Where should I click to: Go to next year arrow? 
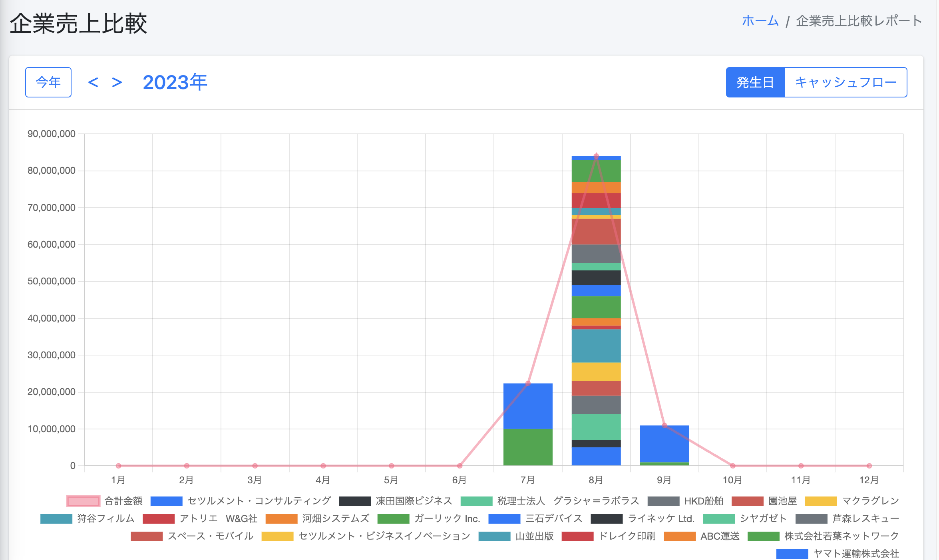coord(117,82)
